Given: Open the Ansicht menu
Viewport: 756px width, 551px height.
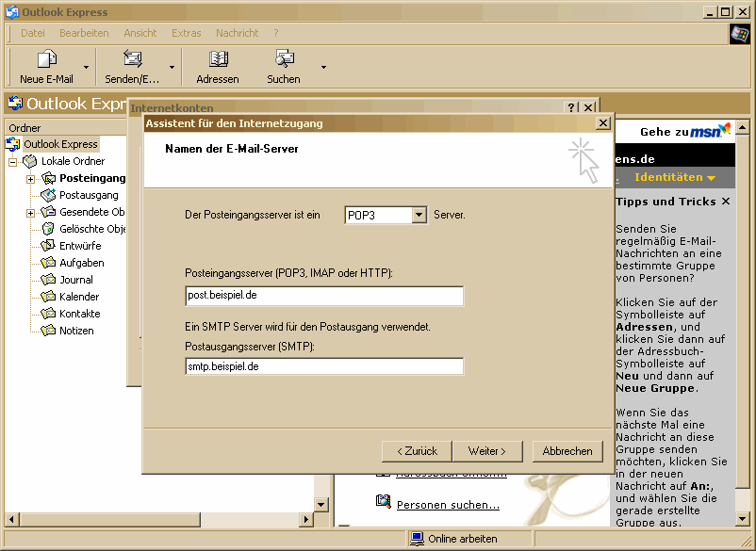Looking at the screenshot, I should pos(140,33).
